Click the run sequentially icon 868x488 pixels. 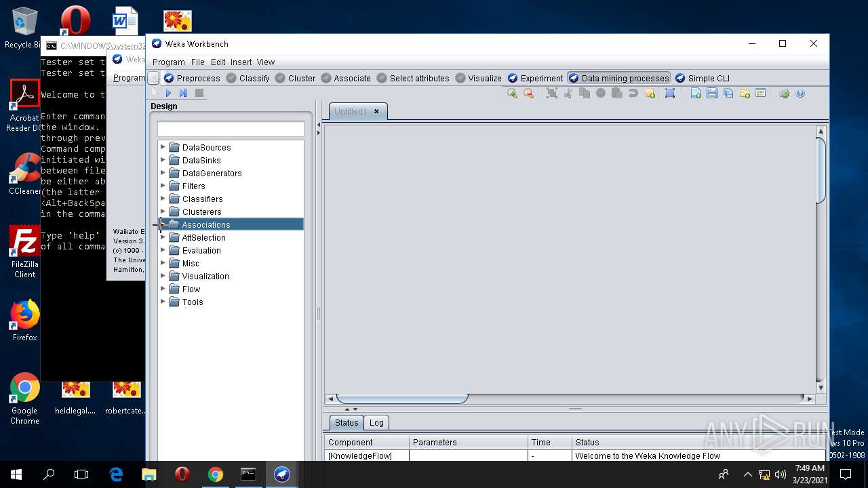pos(183,93)
